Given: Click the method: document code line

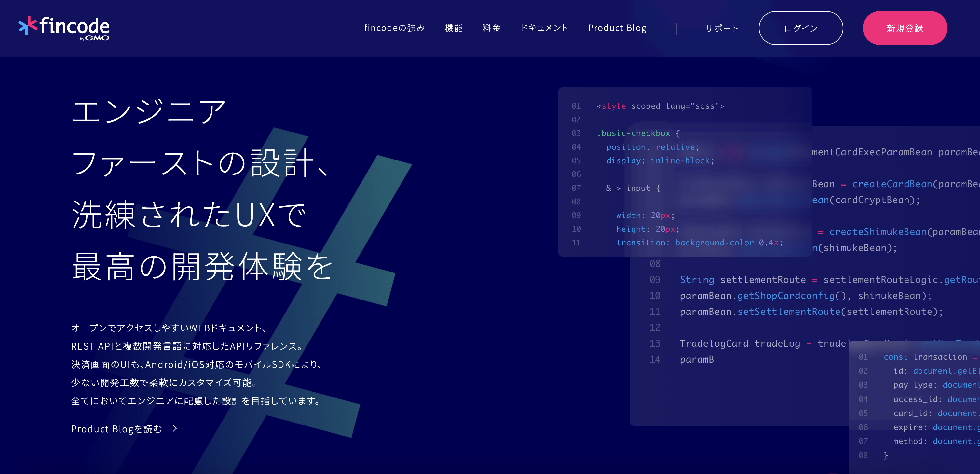Looking at the screenshot, I should coord(936,441).
